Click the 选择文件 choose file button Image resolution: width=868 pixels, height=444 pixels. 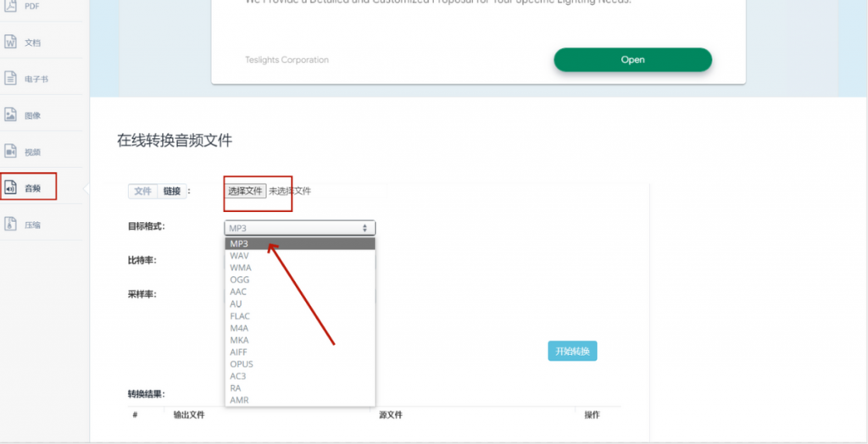[246, 191]
